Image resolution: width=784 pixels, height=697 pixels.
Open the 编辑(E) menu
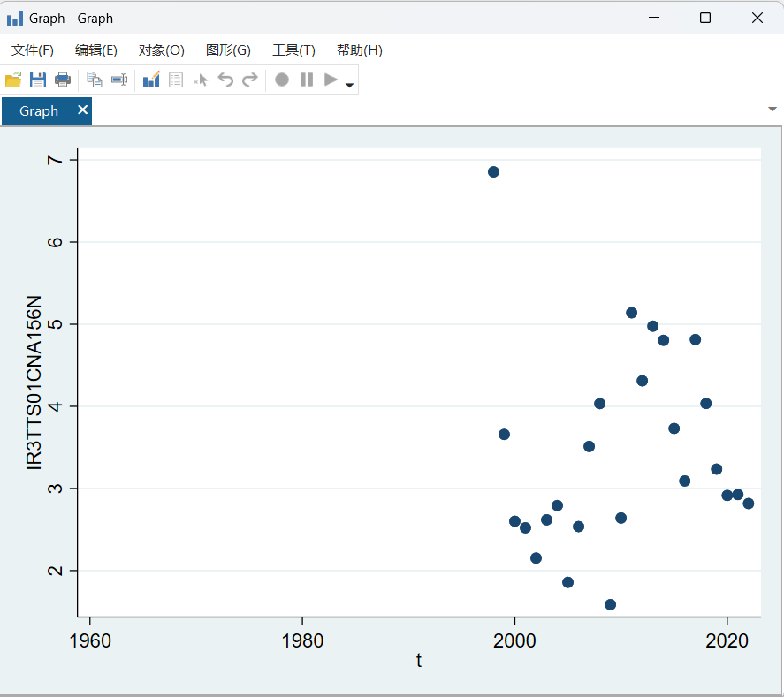[x=96, y=50]
